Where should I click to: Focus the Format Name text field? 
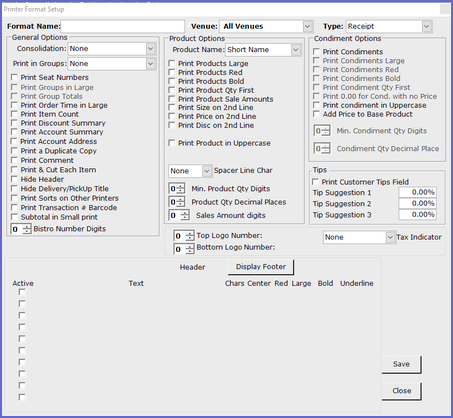[123, 26]
